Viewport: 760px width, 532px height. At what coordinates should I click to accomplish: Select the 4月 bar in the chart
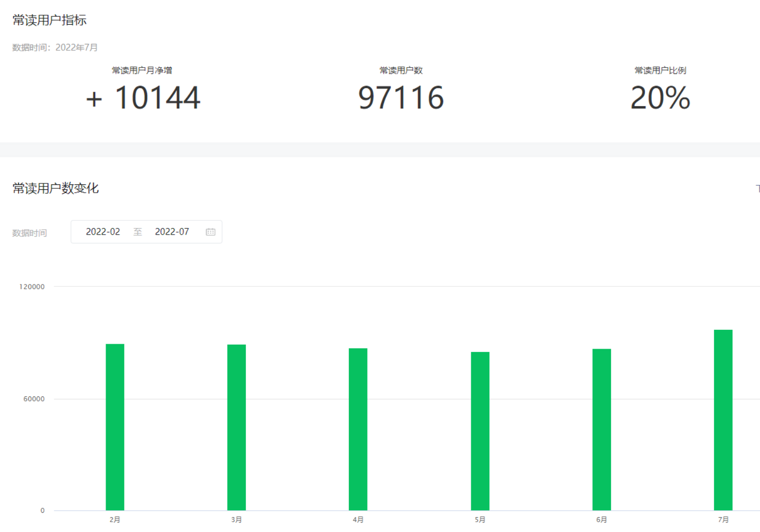(x=358, y=429)
